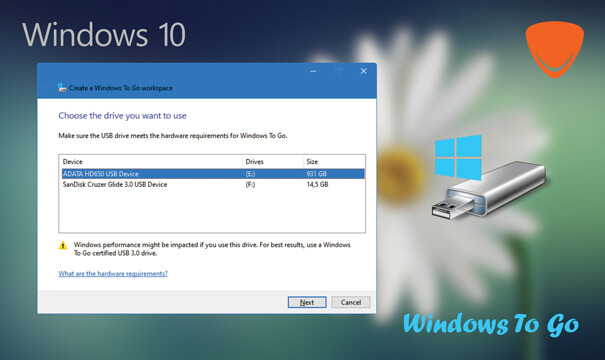Click the disabled maximize window button

click(x=338, y=71)
